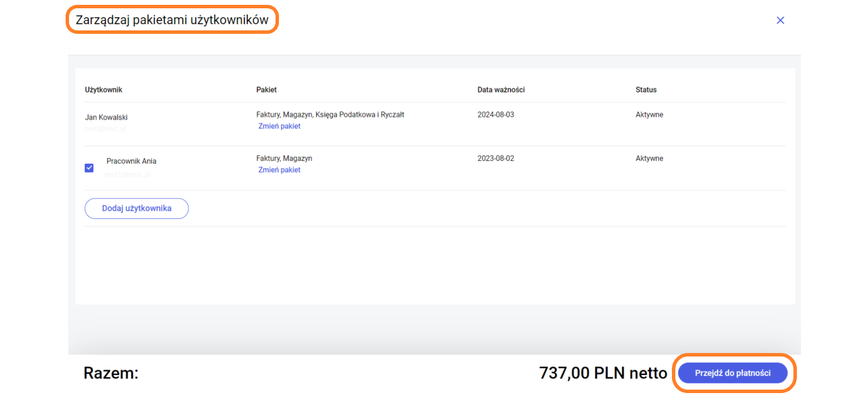Click the 737,00 PLN netto total
The width and height of the screenshot is (868, 400).
(x=602, y=374)
